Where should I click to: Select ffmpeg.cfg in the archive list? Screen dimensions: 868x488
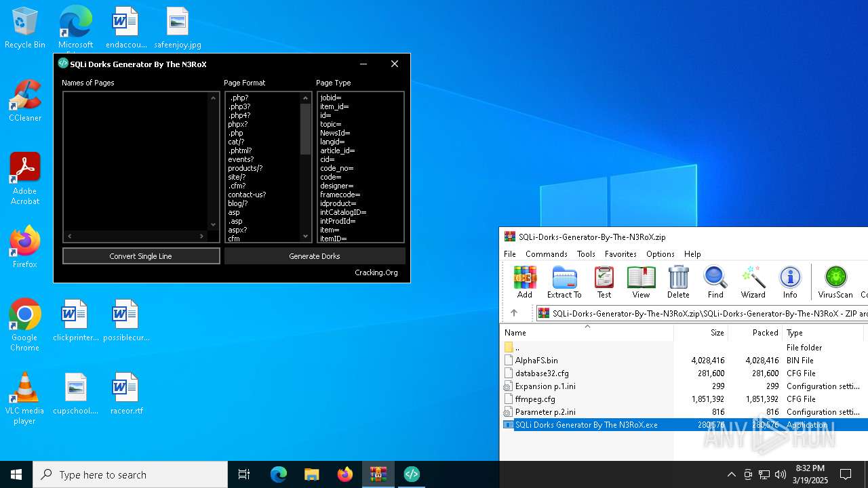(684, 399)
